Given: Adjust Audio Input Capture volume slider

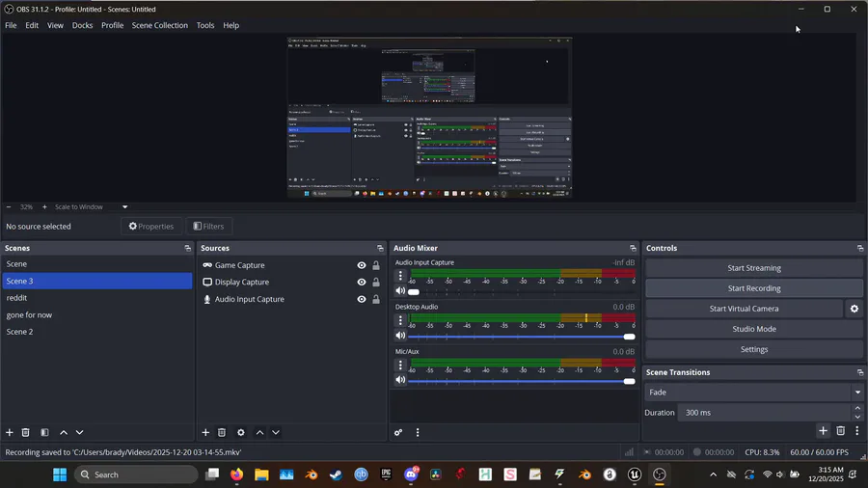Looking at the screenshot, I should 521,292.
